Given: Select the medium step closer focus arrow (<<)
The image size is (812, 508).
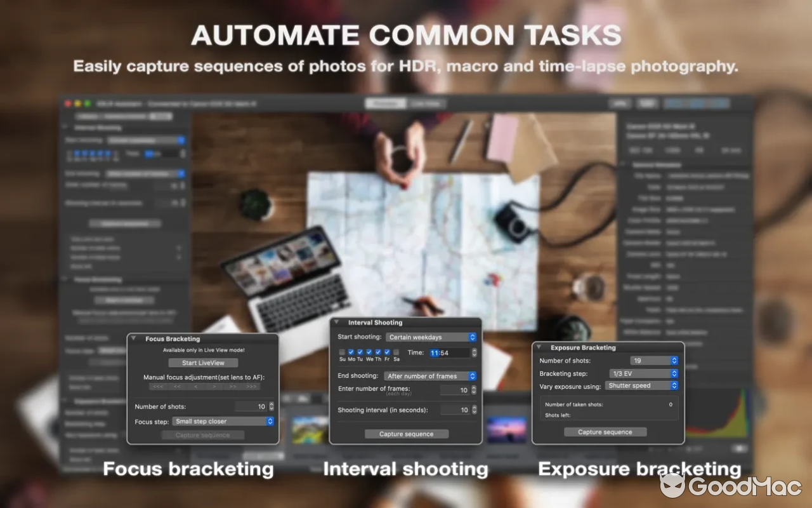Looking at the screenshot, I should click(176, 387).
